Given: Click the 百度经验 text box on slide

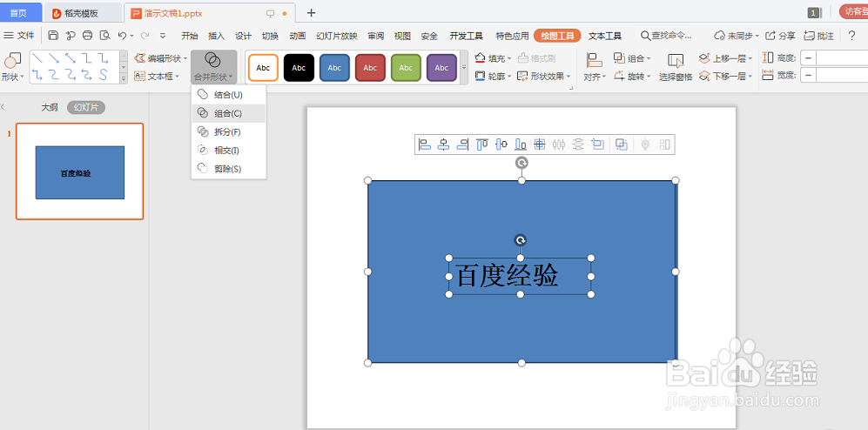Looking at the screenshot, I should 520,276.
